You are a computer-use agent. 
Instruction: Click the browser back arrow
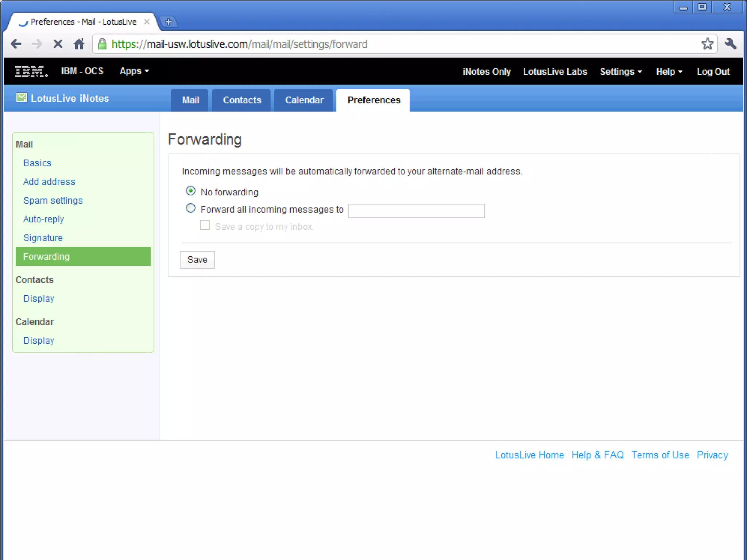point(16,44)
